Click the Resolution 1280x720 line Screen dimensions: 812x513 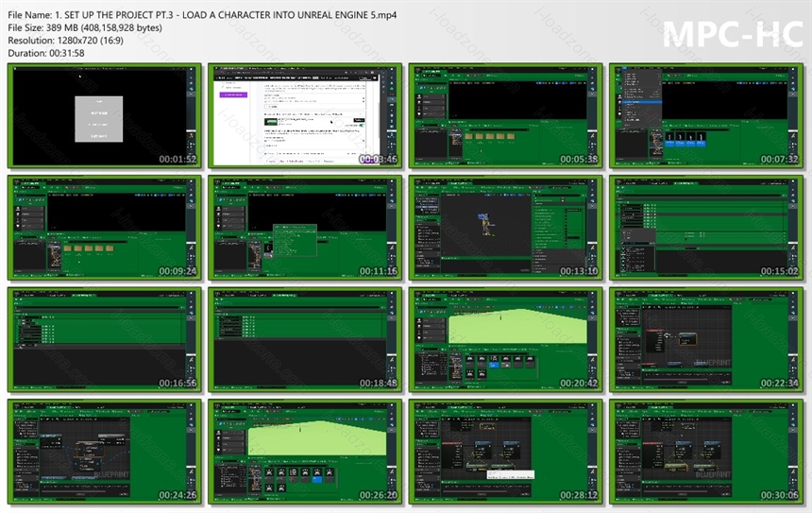click(x=66, y=41)
